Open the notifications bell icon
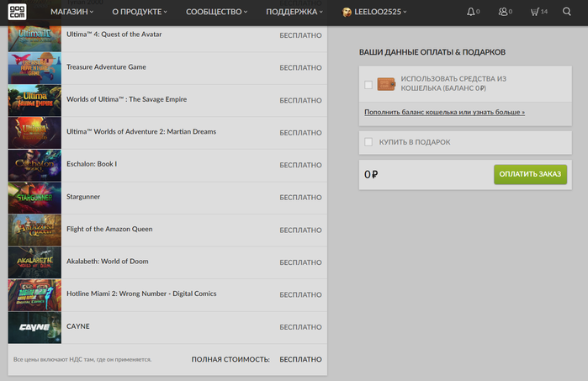The height and width of the screenshot is (381, 588). (470, 12)
